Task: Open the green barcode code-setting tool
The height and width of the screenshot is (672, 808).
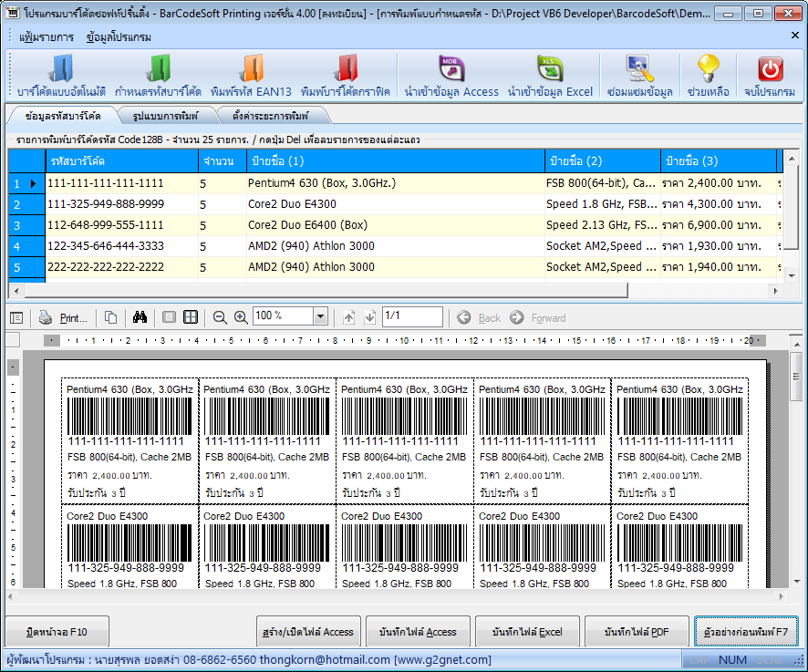Action: coord(158,77)
